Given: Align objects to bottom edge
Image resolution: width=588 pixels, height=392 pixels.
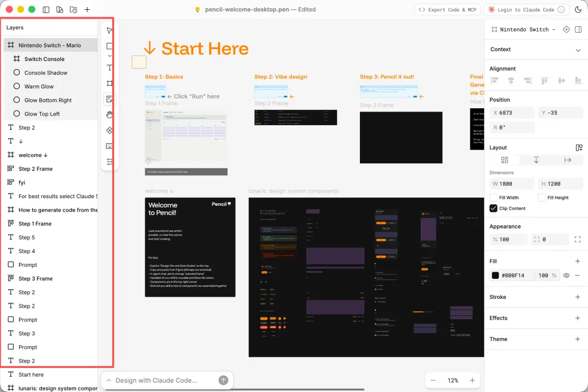Looking at the screenshot, I should (578, 80).
